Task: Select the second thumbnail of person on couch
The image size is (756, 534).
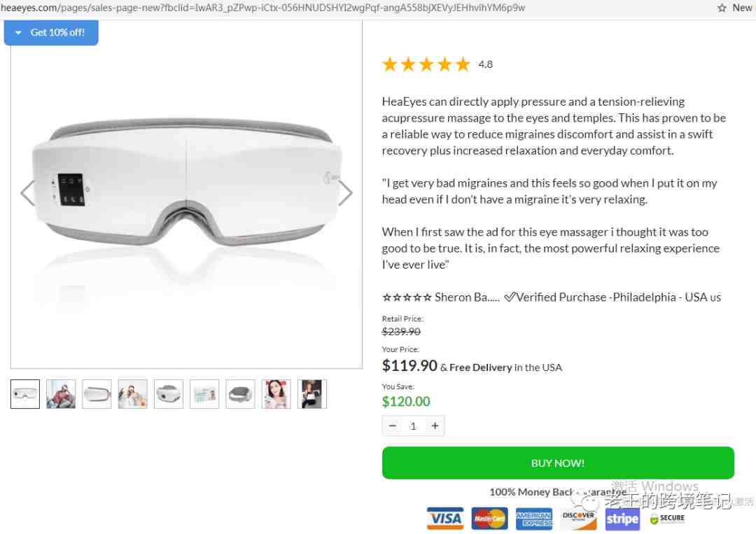Action: click(x=61, y=394)
